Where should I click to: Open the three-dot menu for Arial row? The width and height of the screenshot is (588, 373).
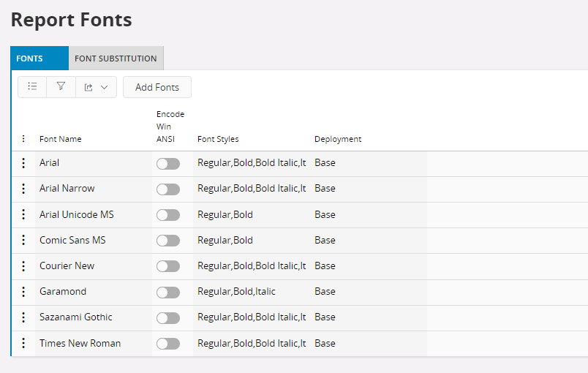click(23, 163)
